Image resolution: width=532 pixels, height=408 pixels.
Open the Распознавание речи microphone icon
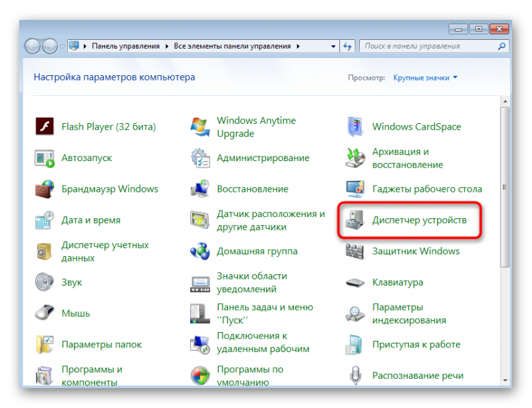(355, 375)
